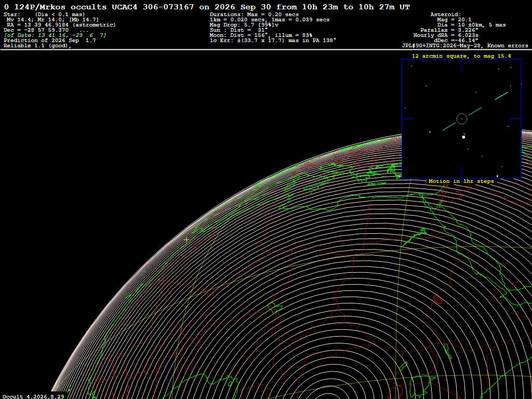Click the JPL#90+INTG orbit source text
Screen dimensions: 532x399
click(x=465, y=46)
